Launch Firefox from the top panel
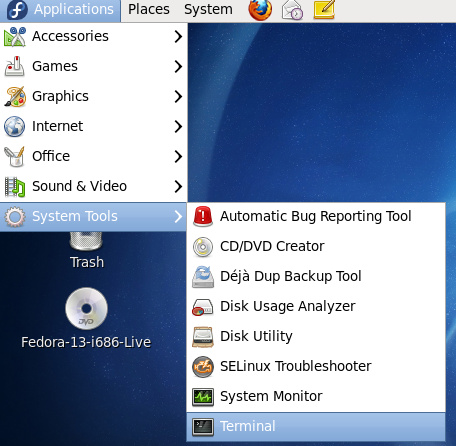The width and height of the screenshot is (456, 446). click(x=260, y=10)
